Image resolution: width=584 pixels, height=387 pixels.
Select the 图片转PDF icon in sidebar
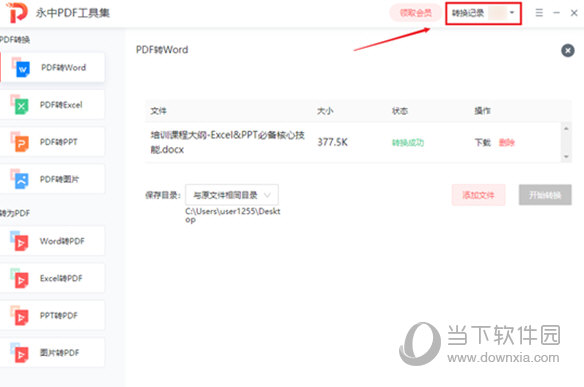click(x=19, y=353)
